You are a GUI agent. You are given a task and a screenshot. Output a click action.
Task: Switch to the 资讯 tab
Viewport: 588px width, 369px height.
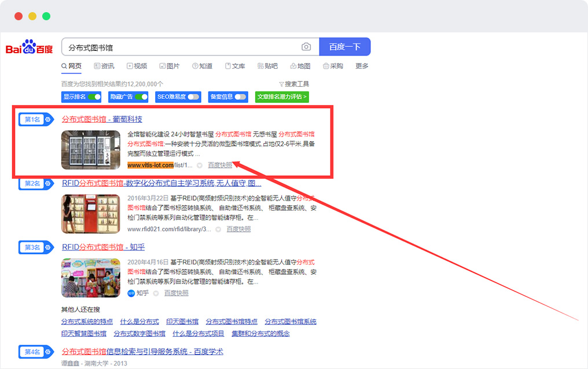pyautogui.click(x=104, y=66)
